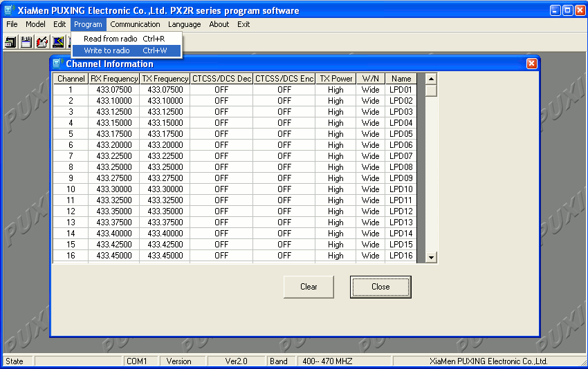Select TX frequency 433.32500 in channel 11
The height and width of the screenshot is (369, 588).
pyautogui.click(x=165, y=200)
